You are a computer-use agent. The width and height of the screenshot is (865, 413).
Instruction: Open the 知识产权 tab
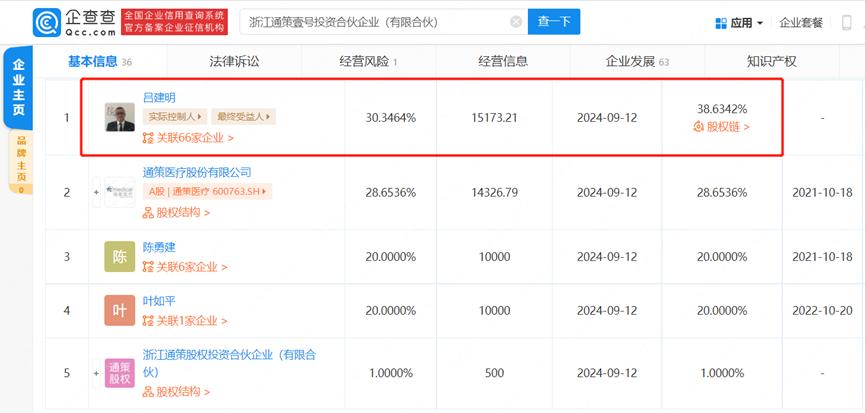[x=771, y=62]
